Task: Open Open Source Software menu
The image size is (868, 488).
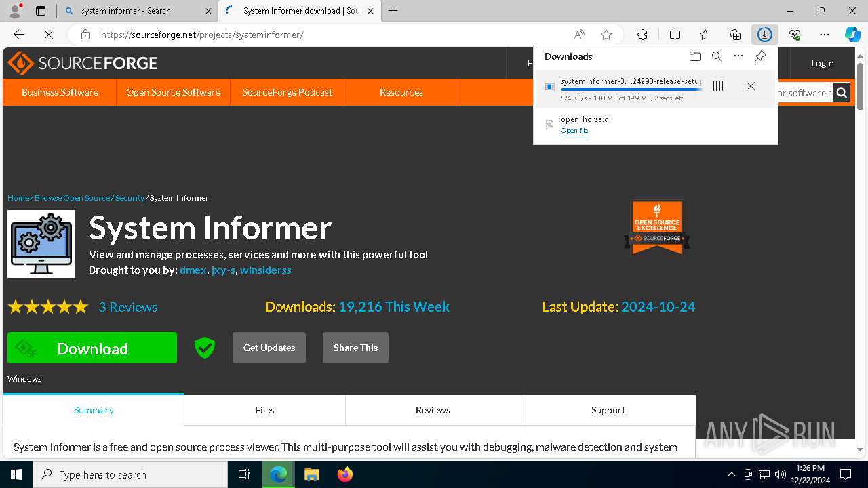Action: point(173,92)
